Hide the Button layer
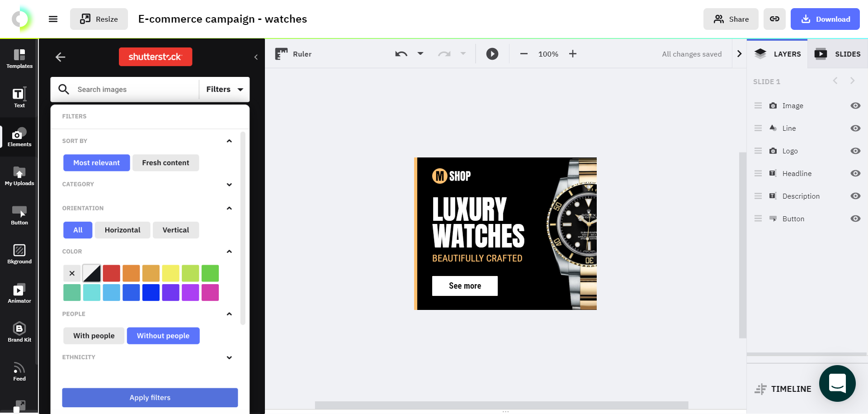The height and width of the screenshot is (414, 868). tap(855, 219)
